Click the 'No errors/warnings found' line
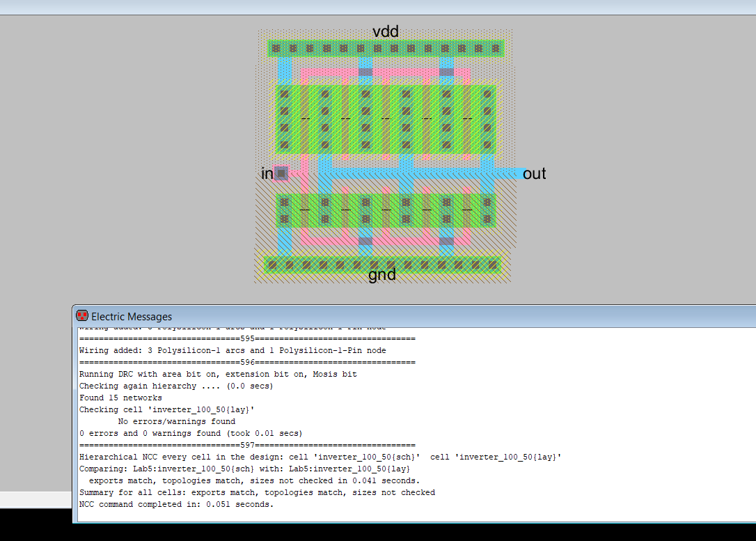 [x=176, y=421]
